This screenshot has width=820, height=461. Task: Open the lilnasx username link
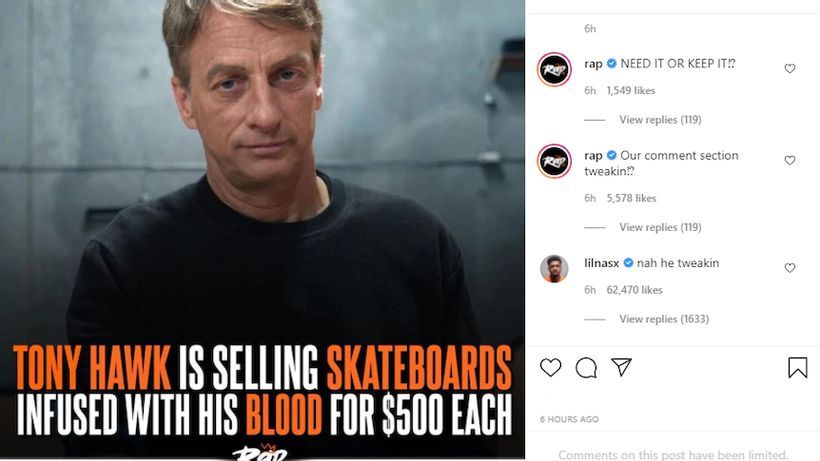click(x=601, y=263)
